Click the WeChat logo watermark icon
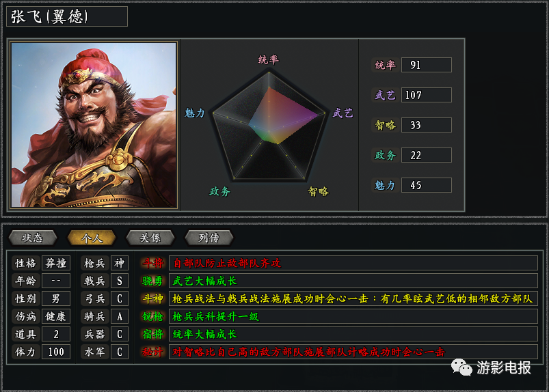This screenshot has height=392, width=549. 461,367
